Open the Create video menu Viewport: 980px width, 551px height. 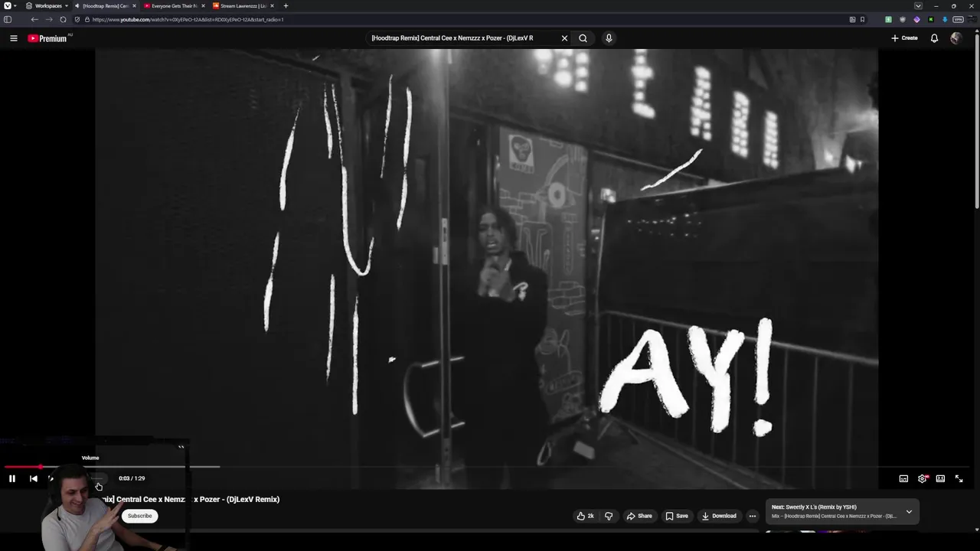tap(904, 38)
